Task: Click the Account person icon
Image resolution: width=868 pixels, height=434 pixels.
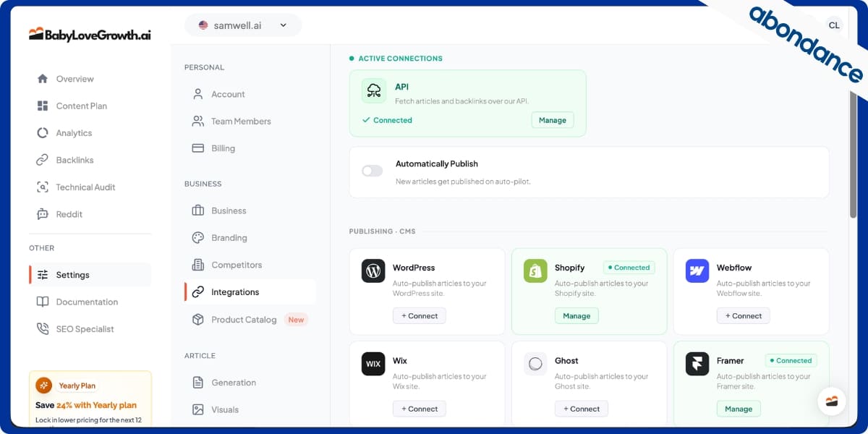Action: click(197, 94)
